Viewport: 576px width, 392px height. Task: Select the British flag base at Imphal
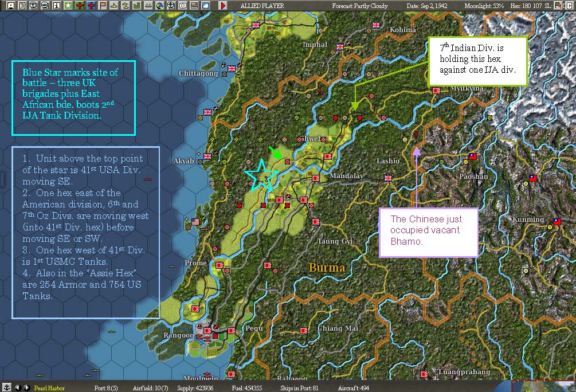click(340, 46)
